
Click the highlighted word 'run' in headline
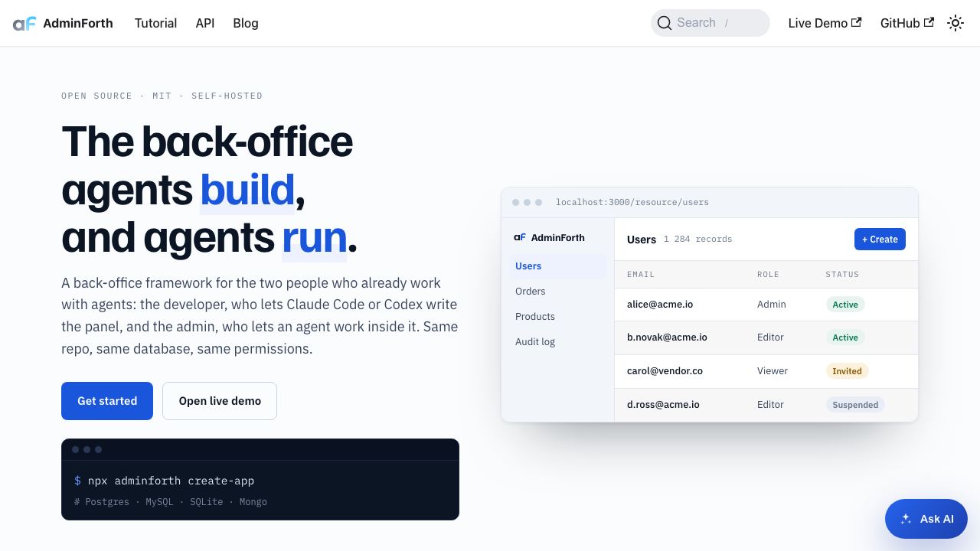(x=314, y=238)
